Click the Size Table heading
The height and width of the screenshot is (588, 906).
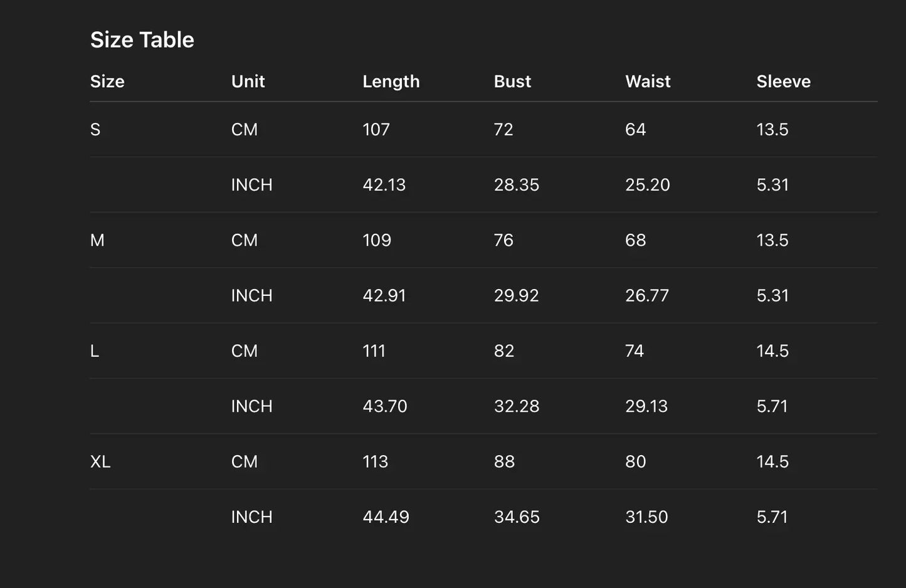click(x=142, y=40)
